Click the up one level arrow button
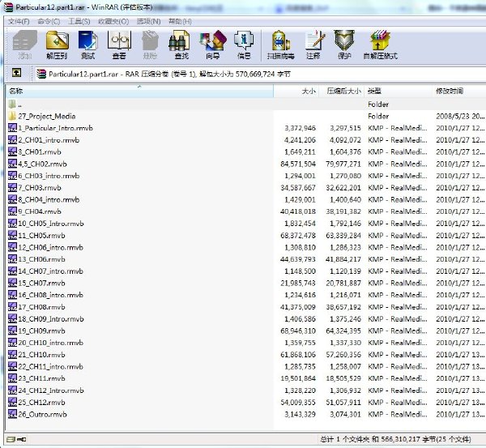Screen dimensions: 486x448 point(17,73)
